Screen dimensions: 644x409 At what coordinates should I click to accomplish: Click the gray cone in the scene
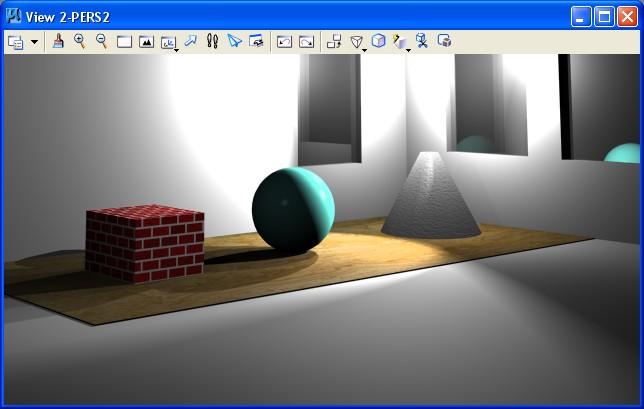[431, 197]
